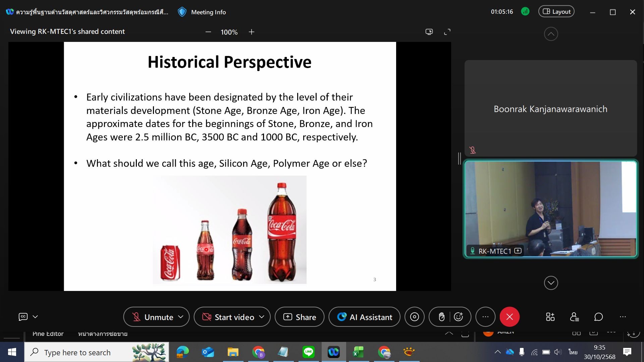Open the Chat panel icon
Screen dimensions: 644x362
coord(598,317)
